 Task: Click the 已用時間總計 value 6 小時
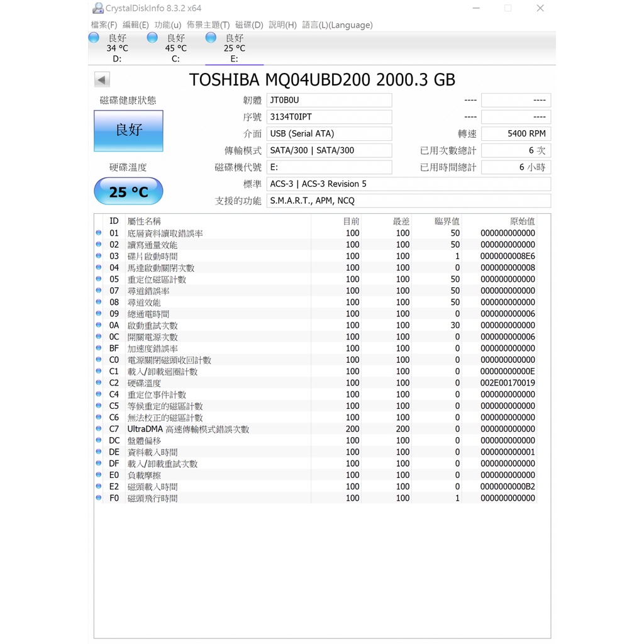click(516, 167)
